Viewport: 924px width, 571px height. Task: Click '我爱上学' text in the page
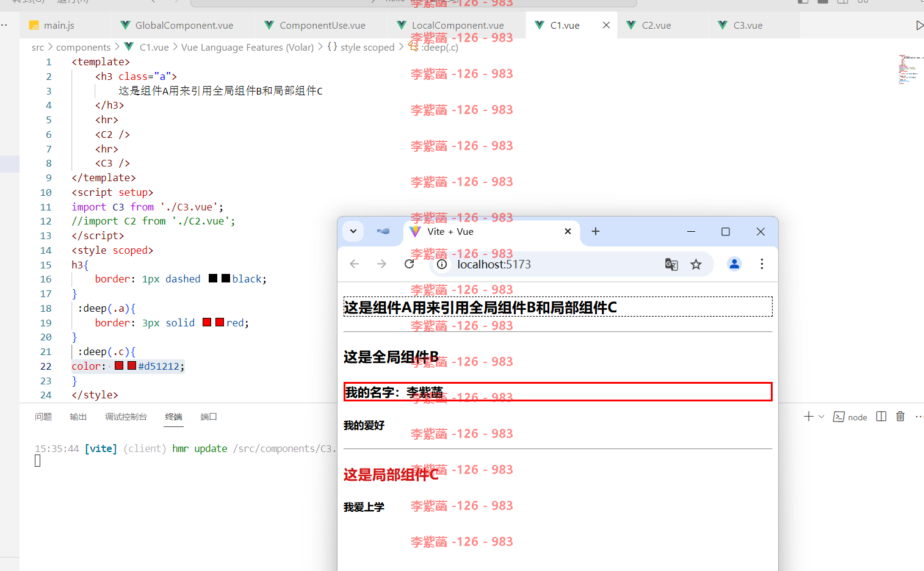[364, 507]
